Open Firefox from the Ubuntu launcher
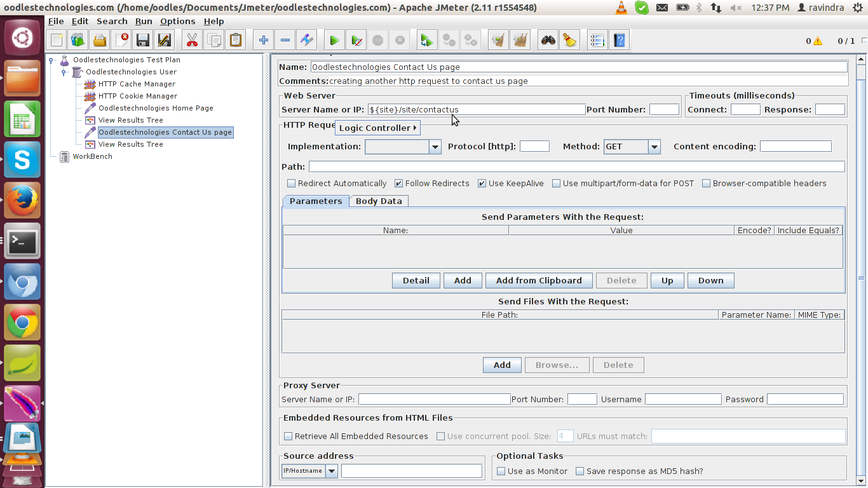The width and height of the screenshot is (868, 488). [x=22, y=200]
